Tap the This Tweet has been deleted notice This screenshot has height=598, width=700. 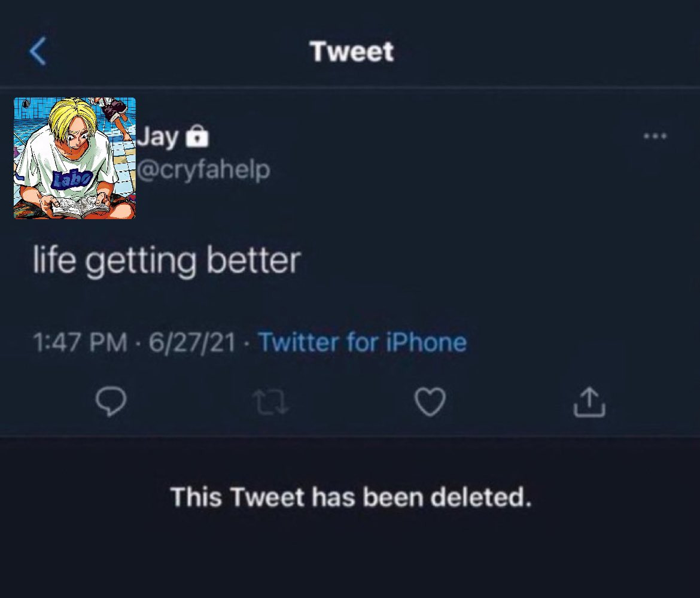(x=351, y=497)
